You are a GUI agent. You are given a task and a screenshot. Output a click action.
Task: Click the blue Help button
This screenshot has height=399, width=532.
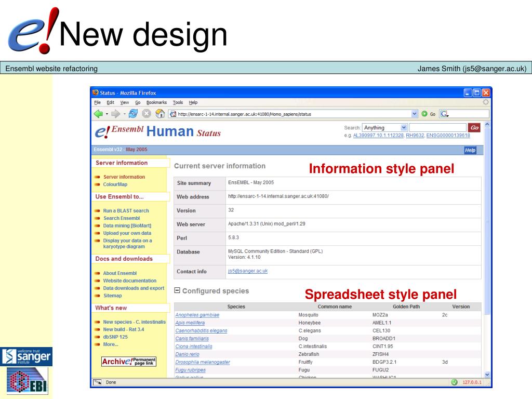470,150
